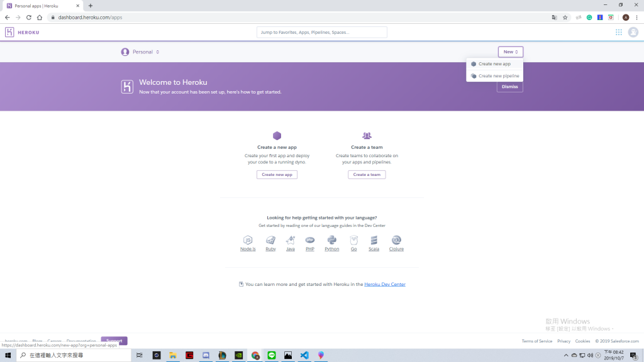The height and width of the screenshot is (362, 644).
Task: Click the Support button in footer
Action: (x=114, y=340)
